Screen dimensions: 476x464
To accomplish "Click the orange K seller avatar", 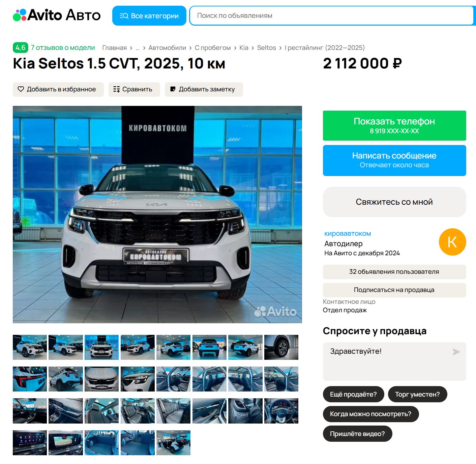I will (452, 242).
